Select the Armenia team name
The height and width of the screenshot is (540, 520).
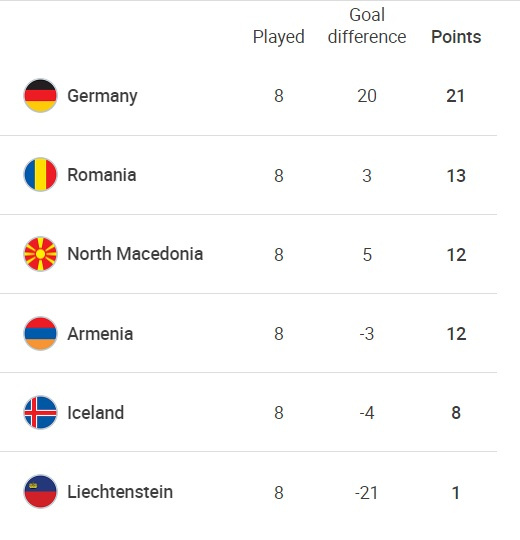[100, 334]
